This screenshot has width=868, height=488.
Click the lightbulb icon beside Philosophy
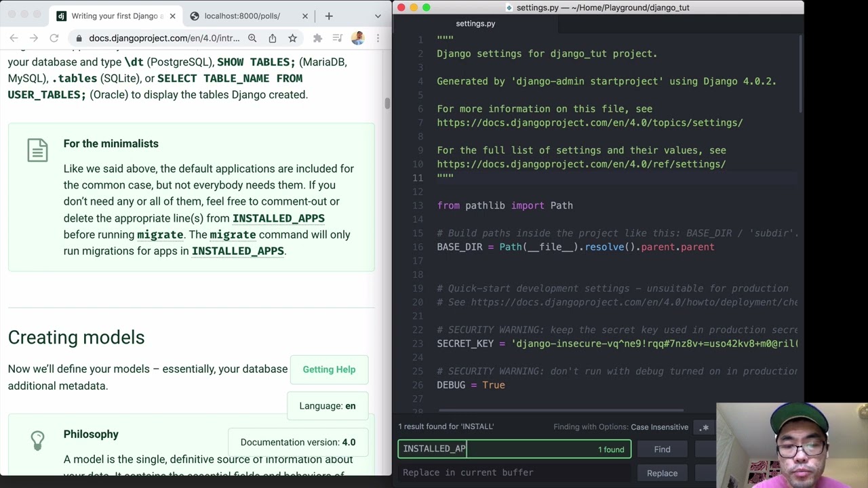pyautogui.click(x=37, y=440)
